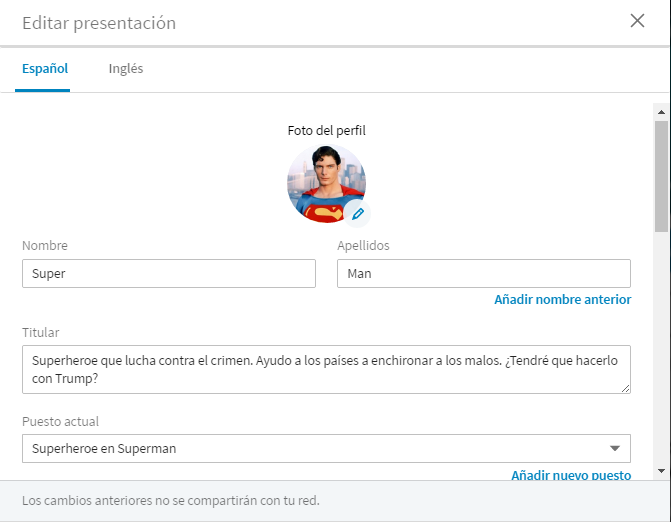Click the Puesto actual label

[x=60, y=421]
